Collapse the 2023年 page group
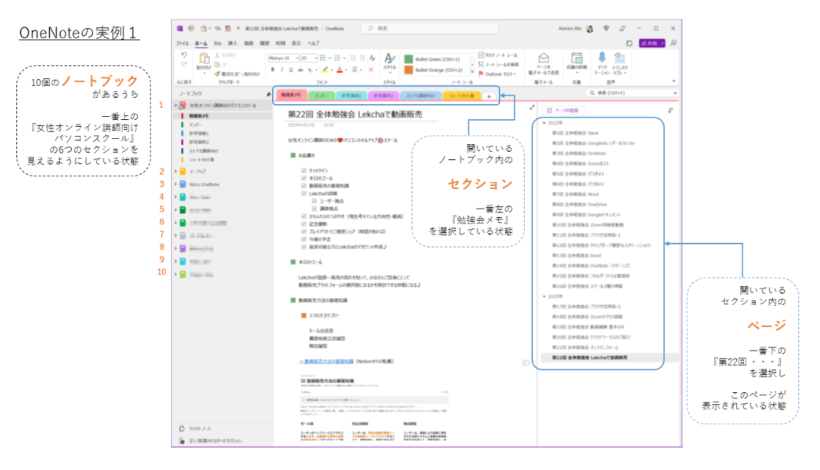This screenshot has width=820, height=470. coord(543,297)
